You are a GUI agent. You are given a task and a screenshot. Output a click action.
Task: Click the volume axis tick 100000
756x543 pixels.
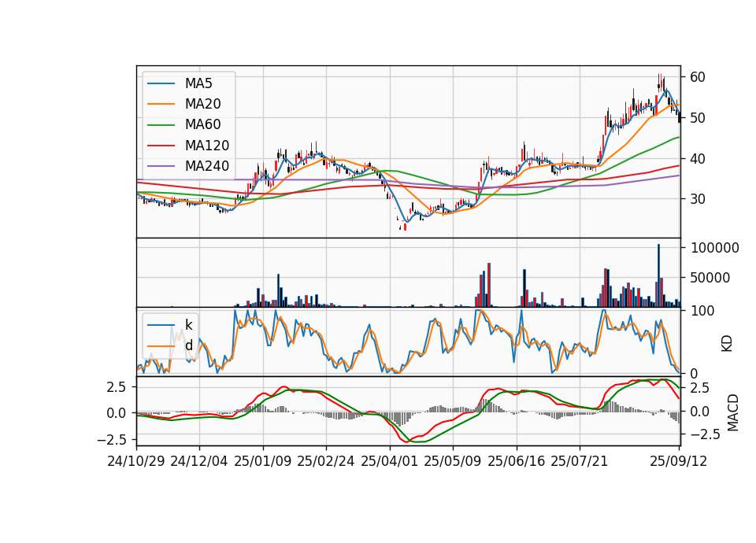tap(714, 248)
